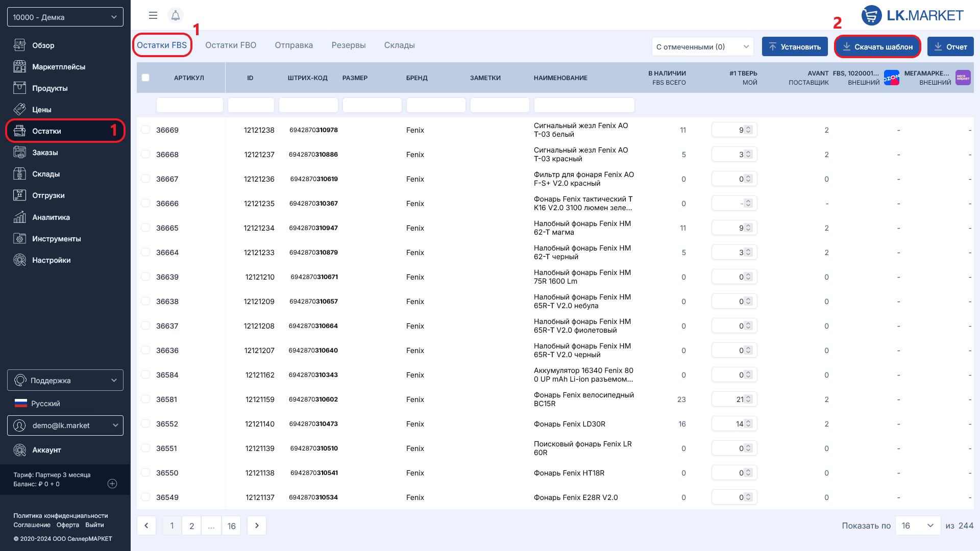This screenshot has height=551, width=980.
Task: Click the Наименование filter input field
Action: point(584,105)
